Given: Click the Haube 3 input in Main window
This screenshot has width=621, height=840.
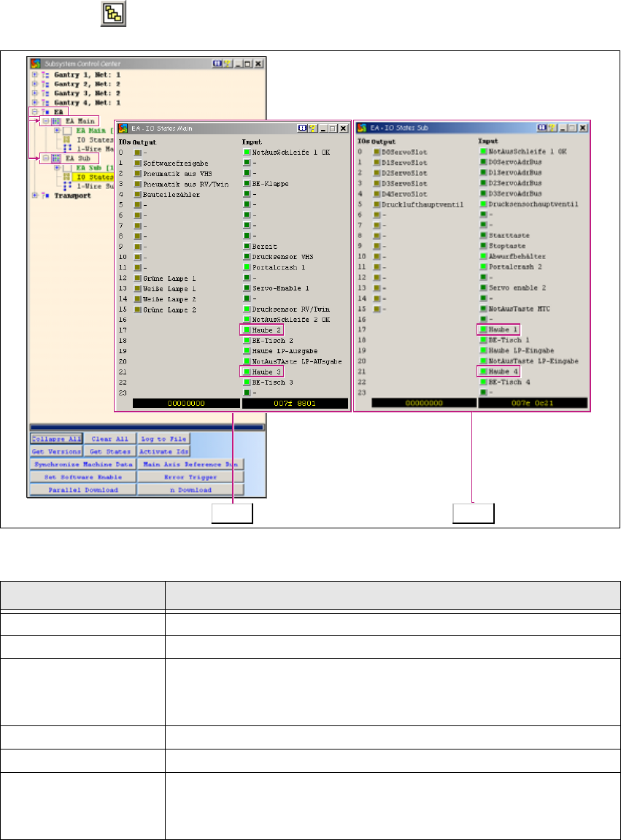Looking at the screenshot, I should [x=247, y=371].
